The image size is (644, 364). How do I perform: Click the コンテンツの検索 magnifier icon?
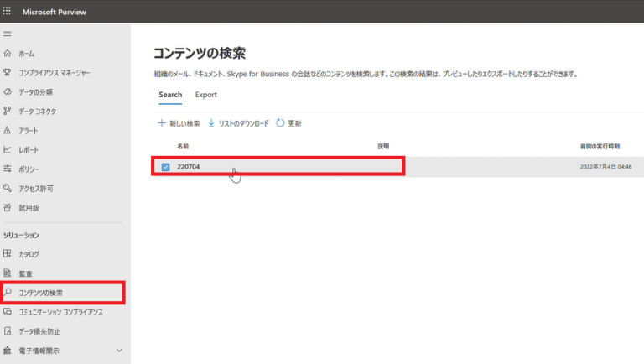click(8, 293)
